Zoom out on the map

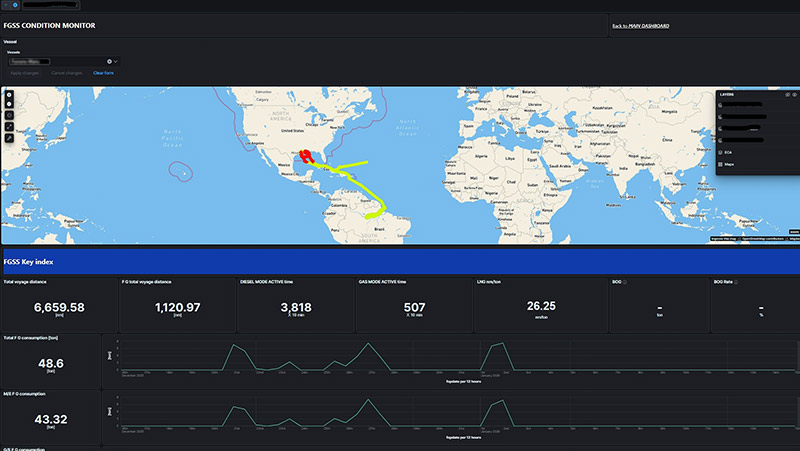click(9, 103)
